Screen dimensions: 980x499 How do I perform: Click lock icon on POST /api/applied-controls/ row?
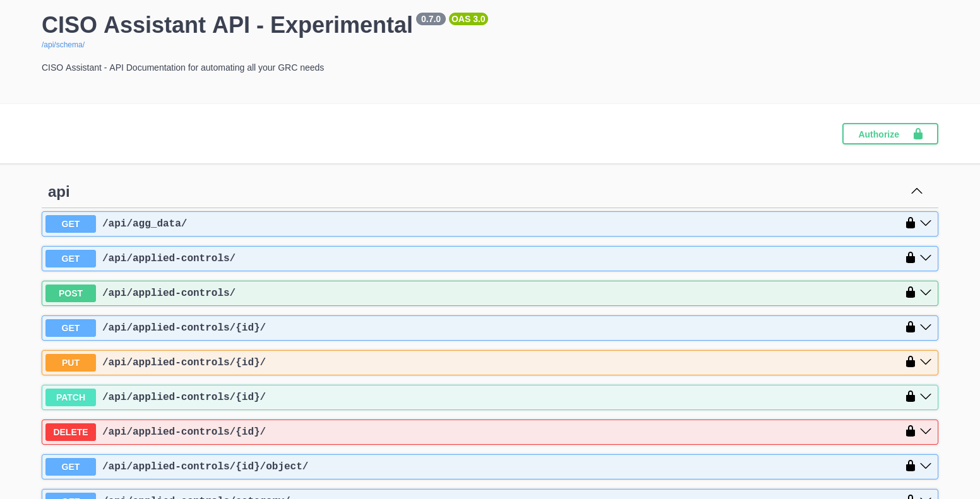coord(910,293)
